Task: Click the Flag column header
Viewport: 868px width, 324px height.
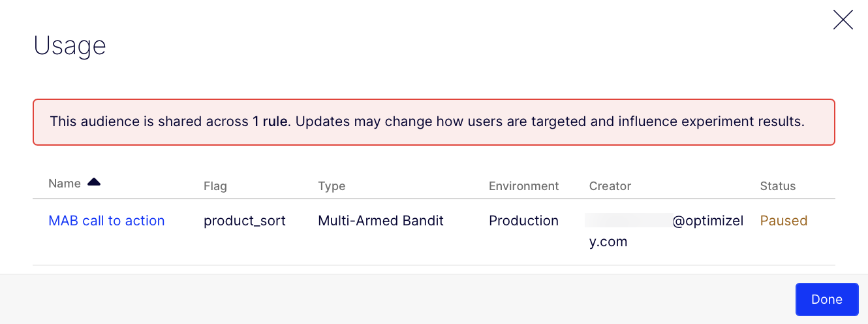Action: coord(215,186)
